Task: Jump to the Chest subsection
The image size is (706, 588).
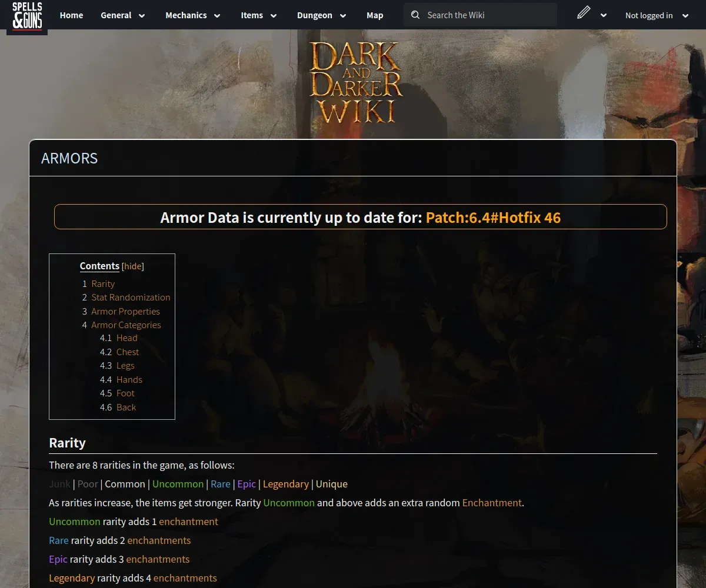Action: coord(128,352)
